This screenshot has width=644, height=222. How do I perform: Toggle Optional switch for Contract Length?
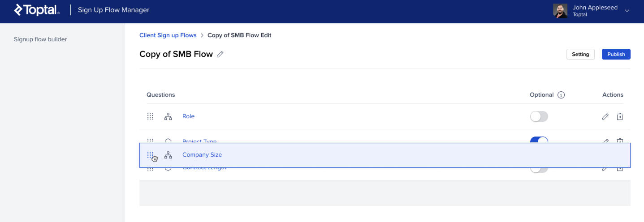[539, 170]
